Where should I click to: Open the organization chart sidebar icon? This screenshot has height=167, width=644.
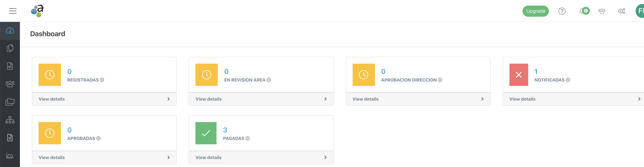(x=10, y=120)
